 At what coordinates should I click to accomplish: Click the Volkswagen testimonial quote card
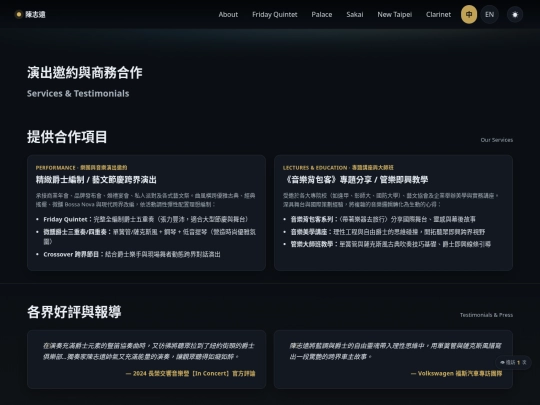coord(393,359)
